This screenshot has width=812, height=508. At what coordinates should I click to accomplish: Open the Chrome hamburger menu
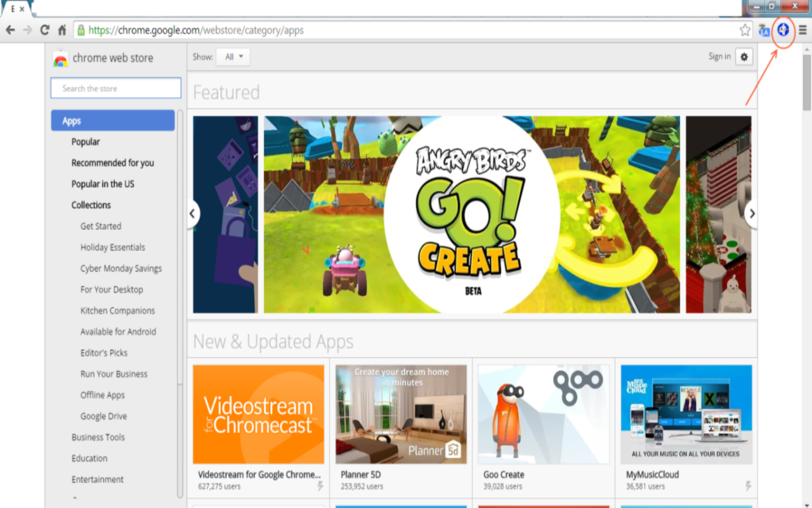click(x=802, y=30)
